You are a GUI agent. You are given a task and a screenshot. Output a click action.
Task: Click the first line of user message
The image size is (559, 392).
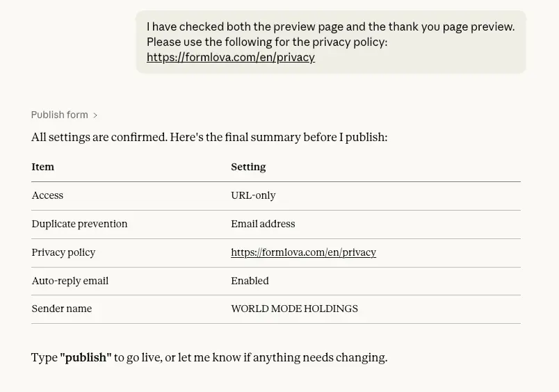330,27
